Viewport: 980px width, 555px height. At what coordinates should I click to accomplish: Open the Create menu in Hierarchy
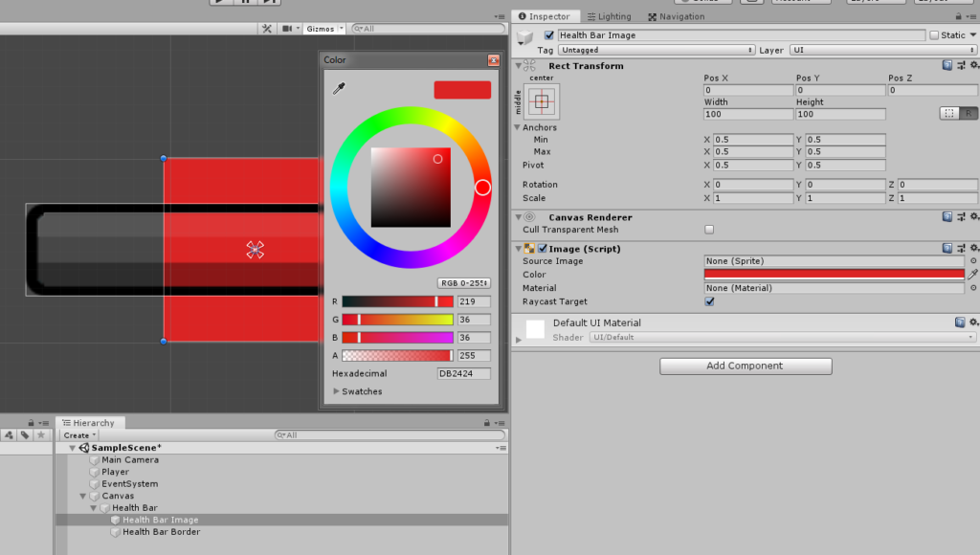(x=78, y=435)
